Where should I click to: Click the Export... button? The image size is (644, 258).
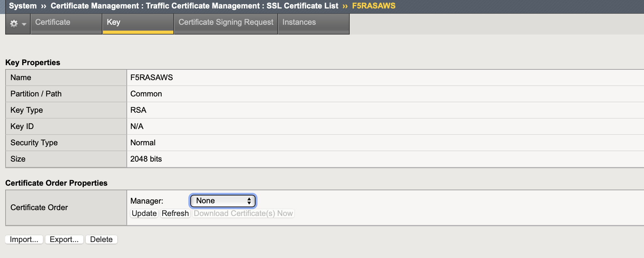(x=64, y=239)
